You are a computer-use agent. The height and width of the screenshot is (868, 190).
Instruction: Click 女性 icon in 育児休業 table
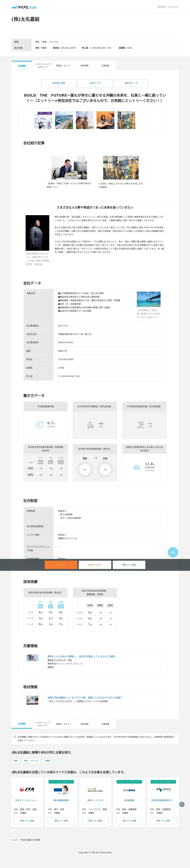(x=51, y=460)
